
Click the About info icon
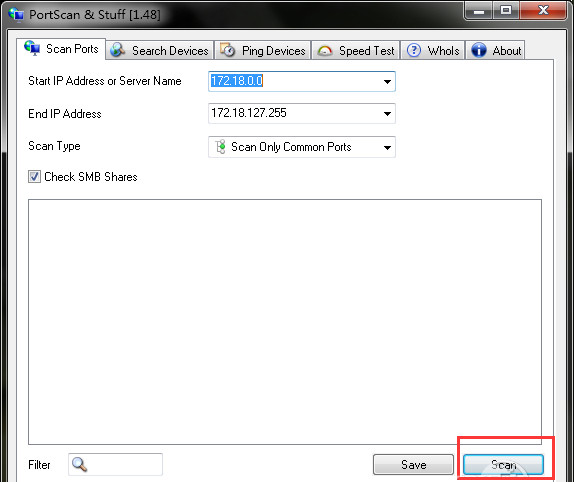478,50
